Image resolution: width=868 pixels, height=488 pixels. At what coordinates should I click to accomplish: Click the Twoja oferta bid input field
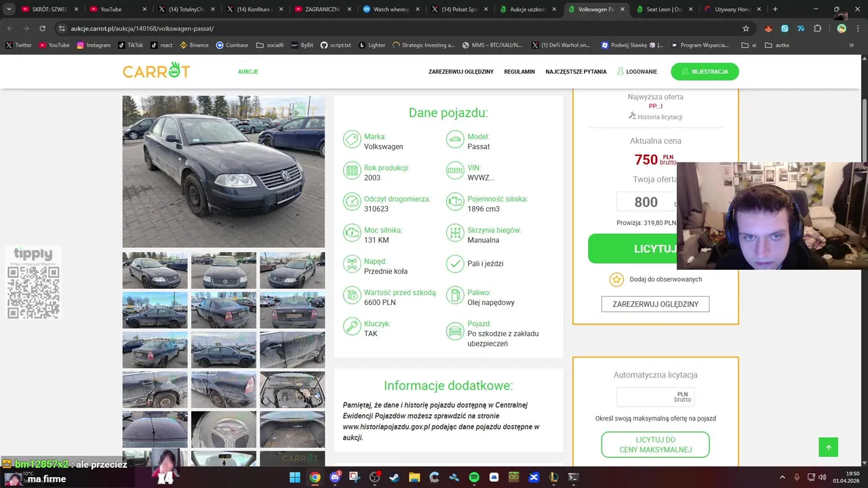pyautogui.click(x=646, y=202)
